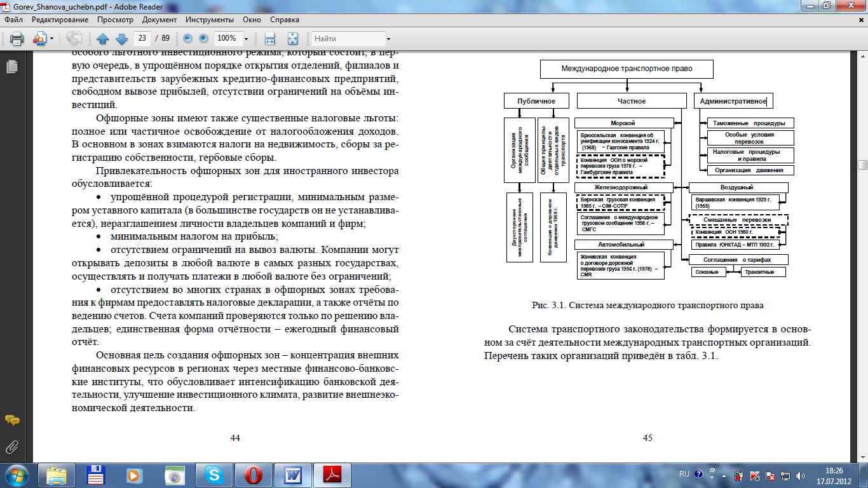Image resolution: width=868 pixels, height=488 pixels.
Task: Open the Файл menu
Action: (13, 20)
